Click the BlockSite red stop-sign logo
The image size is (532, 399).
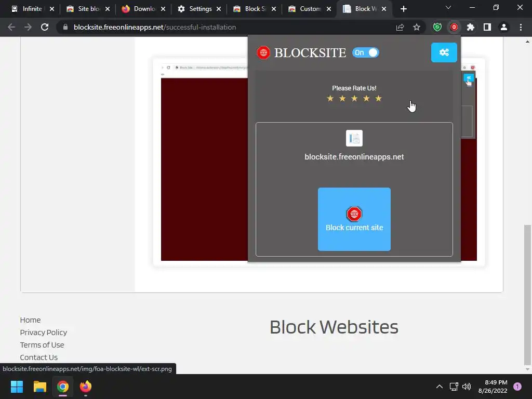point(263,52)
